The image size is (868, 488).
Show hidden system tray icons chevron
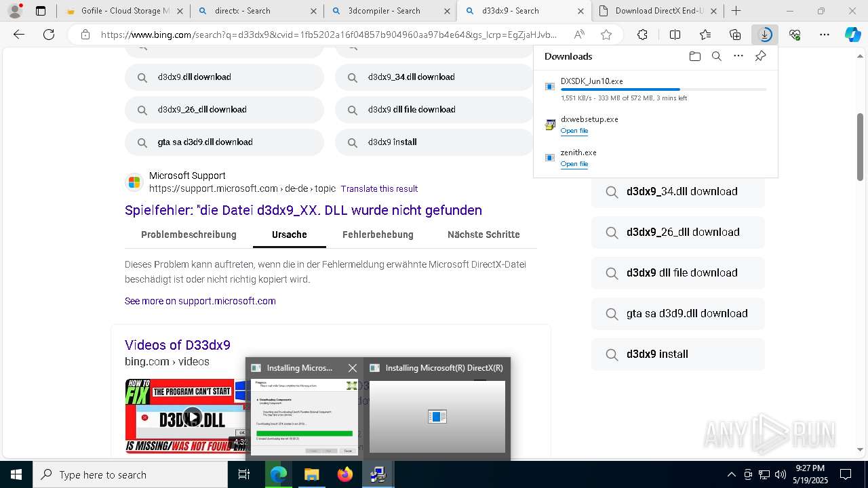731,474
